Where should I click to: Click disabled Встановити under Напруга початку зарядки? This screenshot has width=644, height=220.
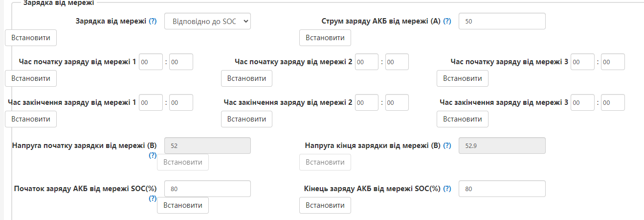pos(183,162)
